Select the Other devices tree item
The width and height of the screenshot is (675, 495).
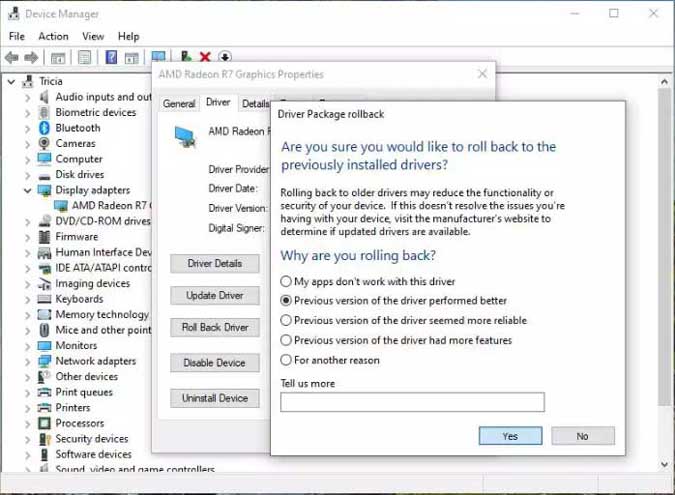click(87, 377)
